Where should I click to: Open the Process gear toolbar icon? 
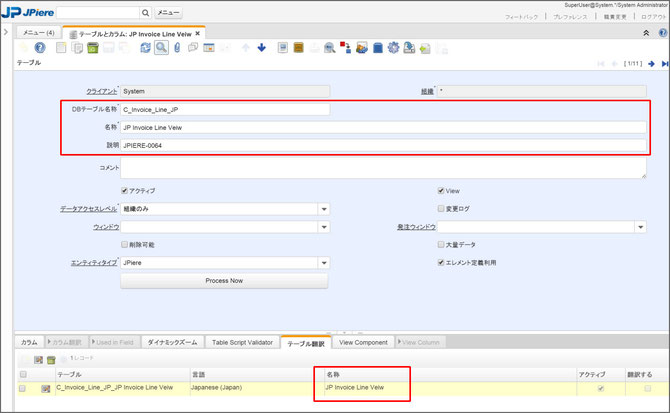tap(393, 47)
